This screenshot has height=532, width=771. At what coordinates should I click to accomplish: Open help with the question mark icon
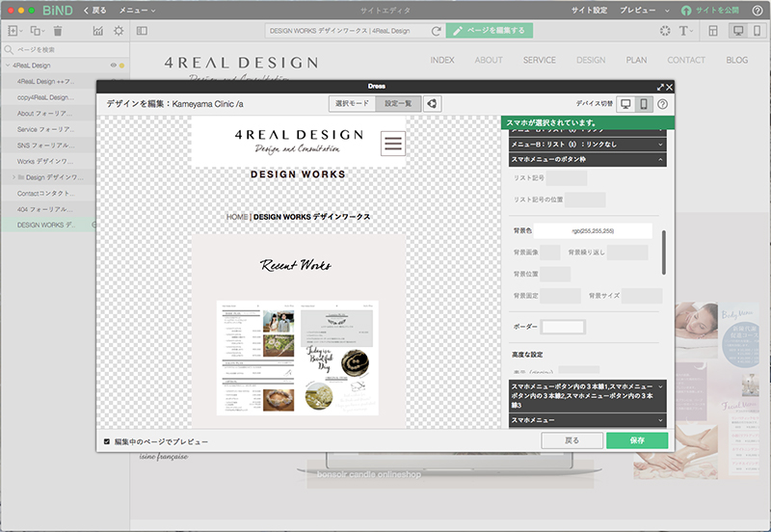click(x=663, y=104)
